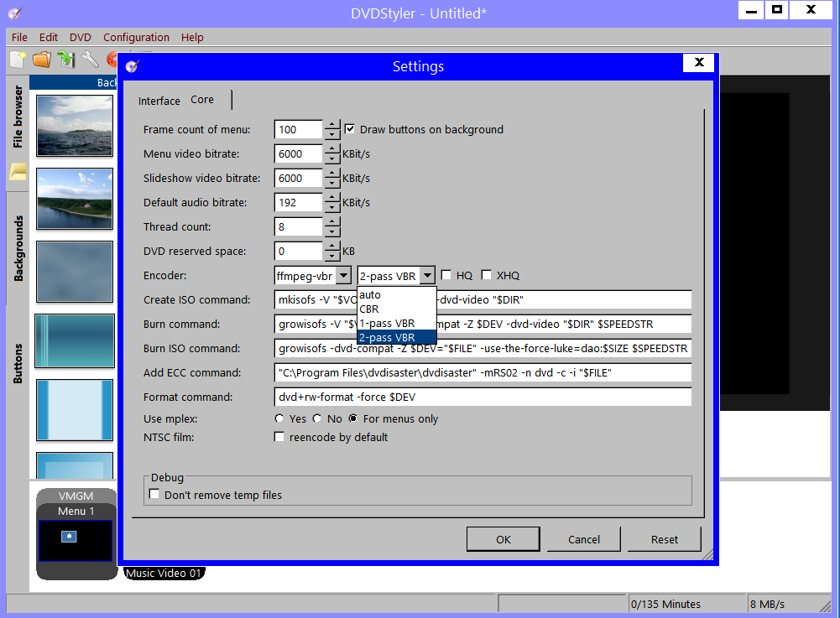This screenshot has height=618, width=840.
Task: Open the Edit menu
Action: pyautogui.click(x=48, y=37)
